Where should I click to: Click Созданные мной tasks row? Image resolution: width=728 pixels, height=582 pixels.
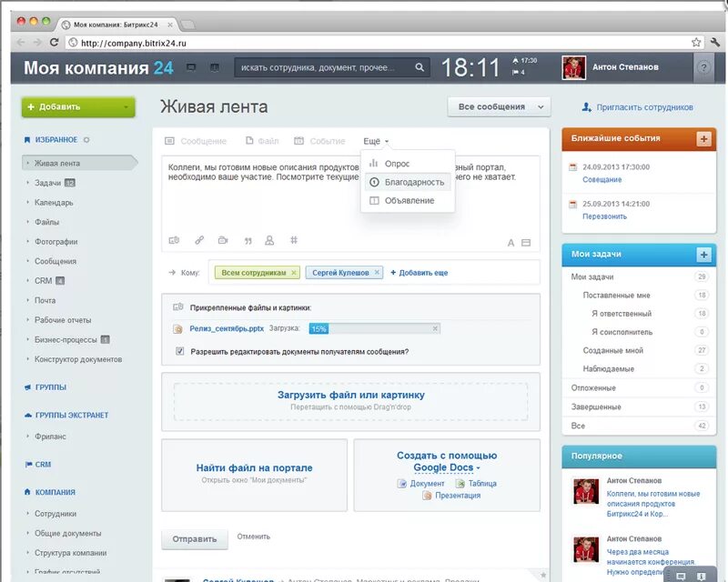pos(640,350)
